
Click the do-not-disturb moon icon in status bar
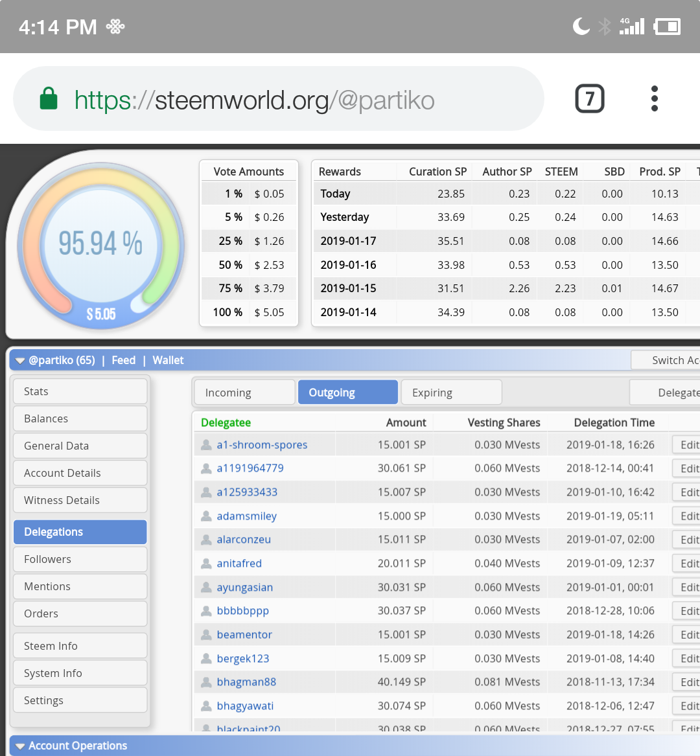(x=580, y=26)
